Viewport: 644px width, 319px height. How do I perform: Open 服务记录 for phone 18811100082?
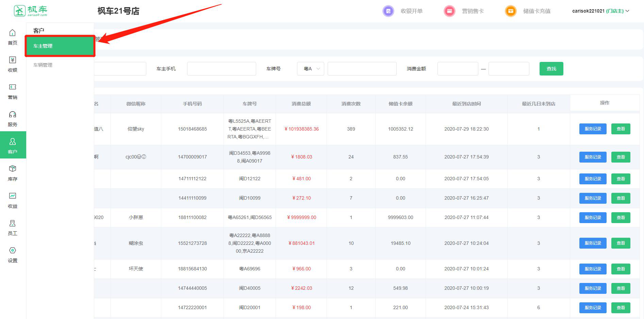pyautogui.click(x=593, y=218)
